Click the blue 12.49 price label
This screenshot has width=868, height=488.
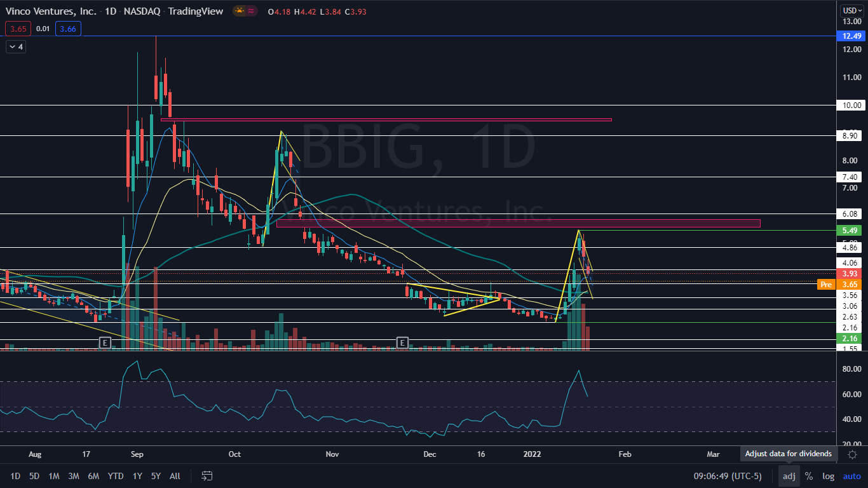(x=851, y=36)
